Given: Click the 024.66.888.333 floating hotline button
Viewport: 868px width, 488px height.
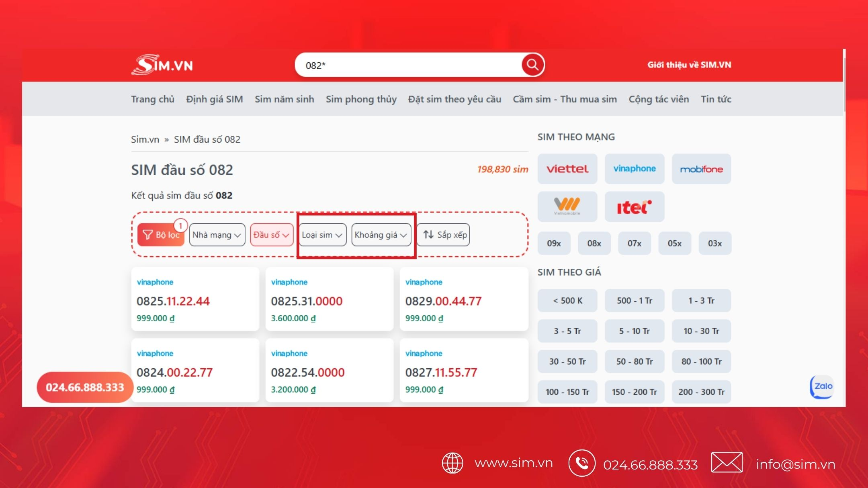Looking at the screenshot, I should (x=85, y=387).
